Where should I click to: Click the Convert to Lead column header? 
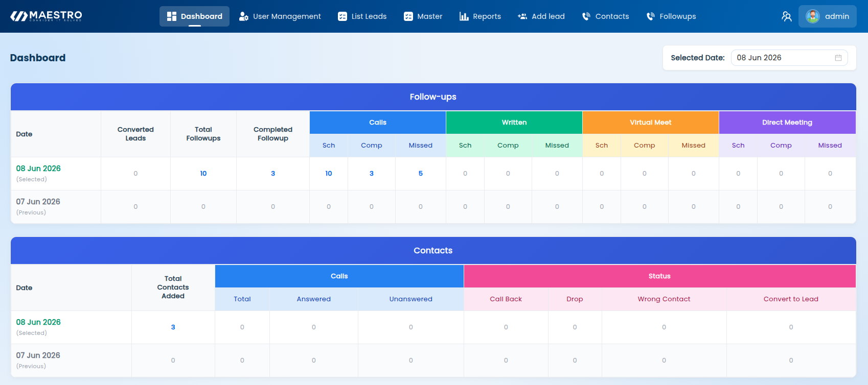(791, 299)
